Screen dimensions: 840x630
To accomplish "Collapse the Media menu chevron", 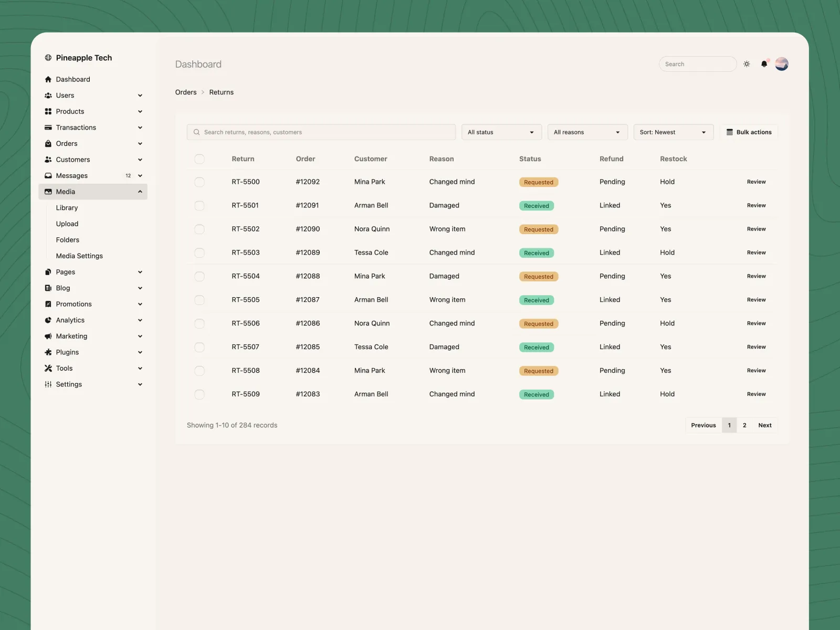I will click(140, 192).
